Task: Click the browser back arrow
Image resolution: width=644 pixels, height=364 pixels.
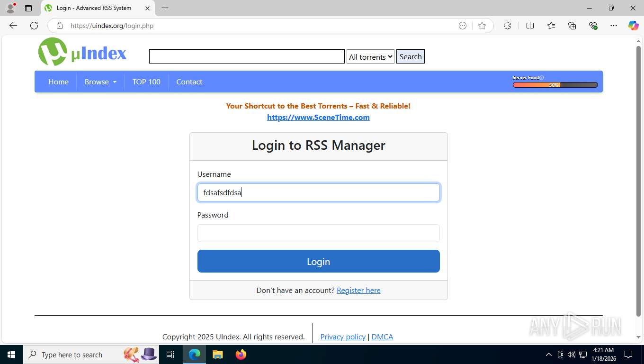Action: pyautogui.click(x=13, y=26)
